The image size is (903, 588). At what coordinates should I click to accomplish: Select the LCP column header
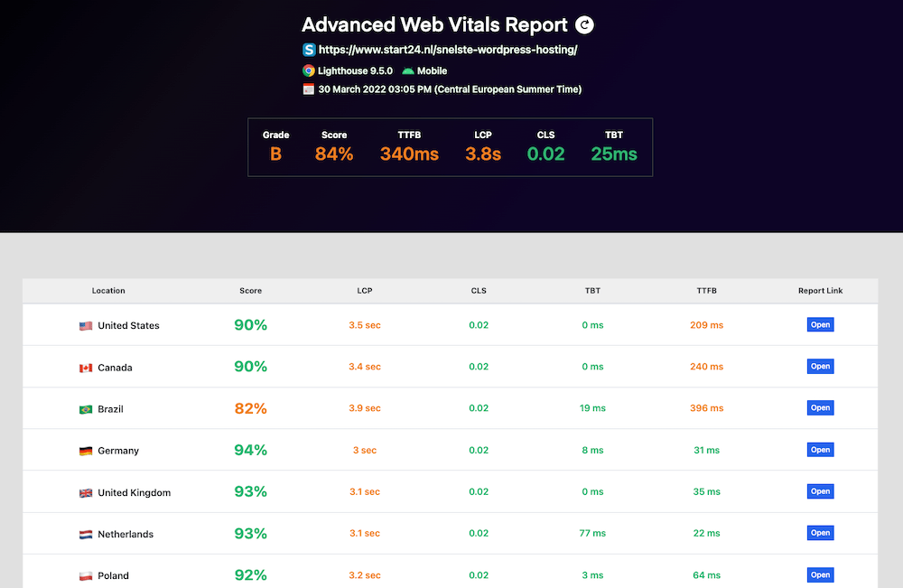[x=365, y=291]
